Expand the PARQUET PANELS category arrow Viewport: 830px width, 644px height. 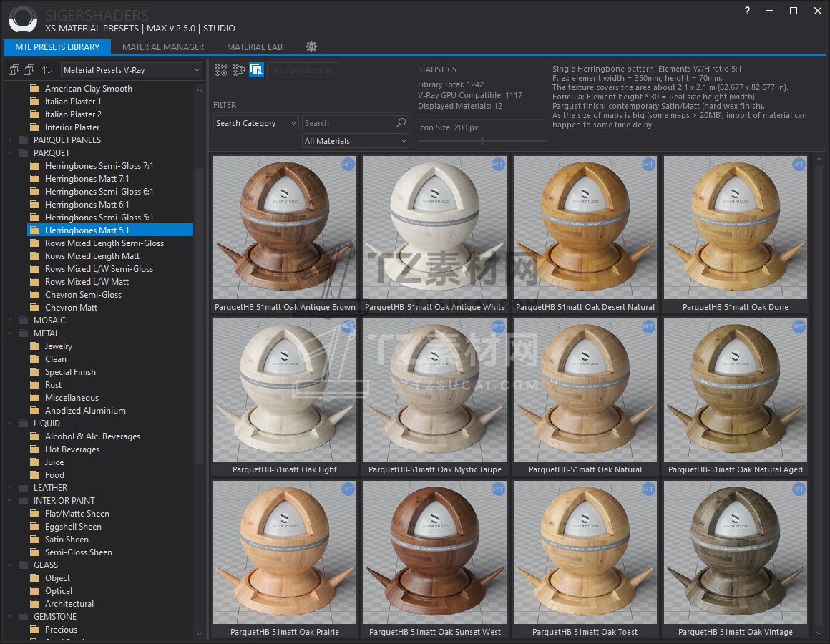pyautogui.click(x=9, y=140)
